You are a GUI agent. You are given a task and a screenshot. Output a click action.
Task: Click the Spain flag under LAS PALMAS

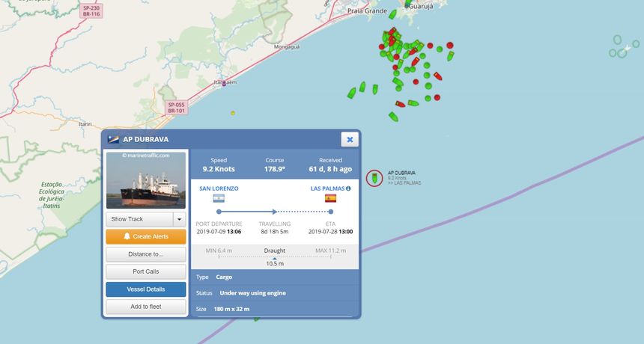(331, 198)
